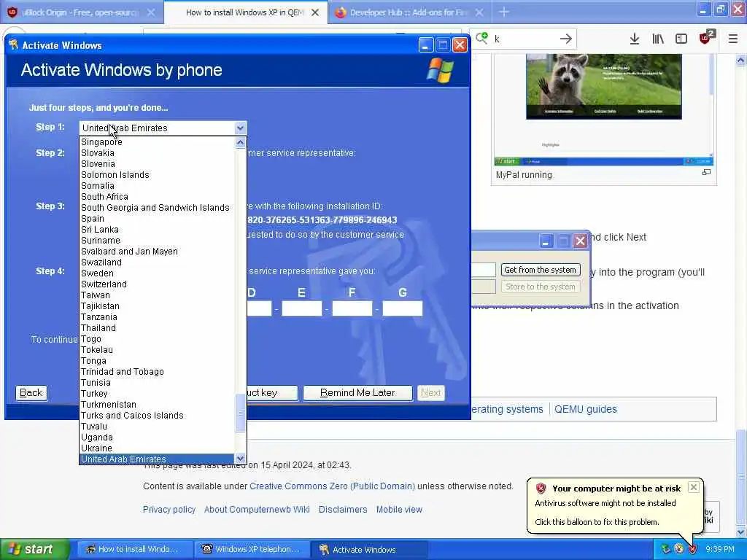Click Get from the system button
The width and height of the screenshot is (747, 560).
[541, 270]
